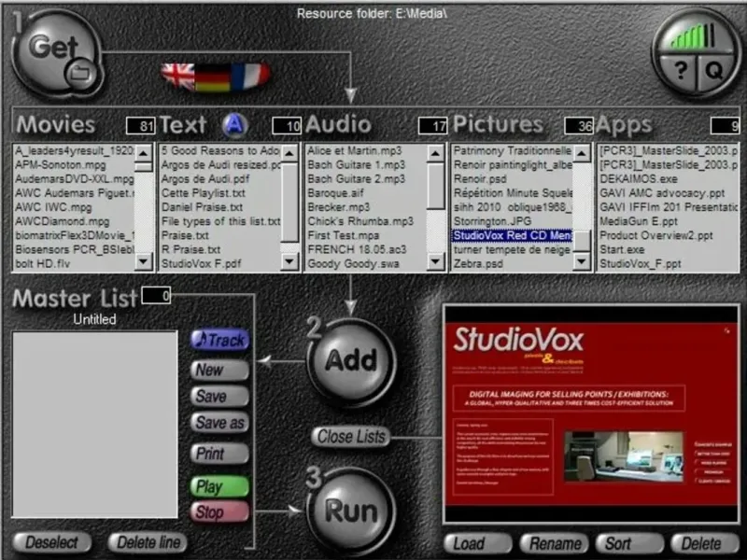Click the Delete button under preview

tap(705, 543)
